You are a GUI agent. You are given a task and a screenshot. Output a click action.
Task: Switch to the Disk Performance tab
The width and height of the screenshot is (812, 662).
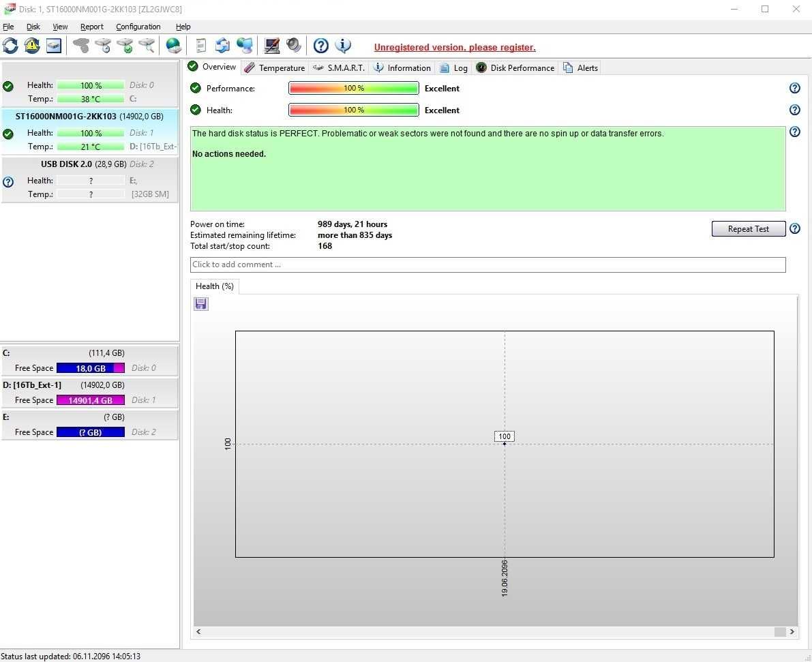[x=515, y=68]
